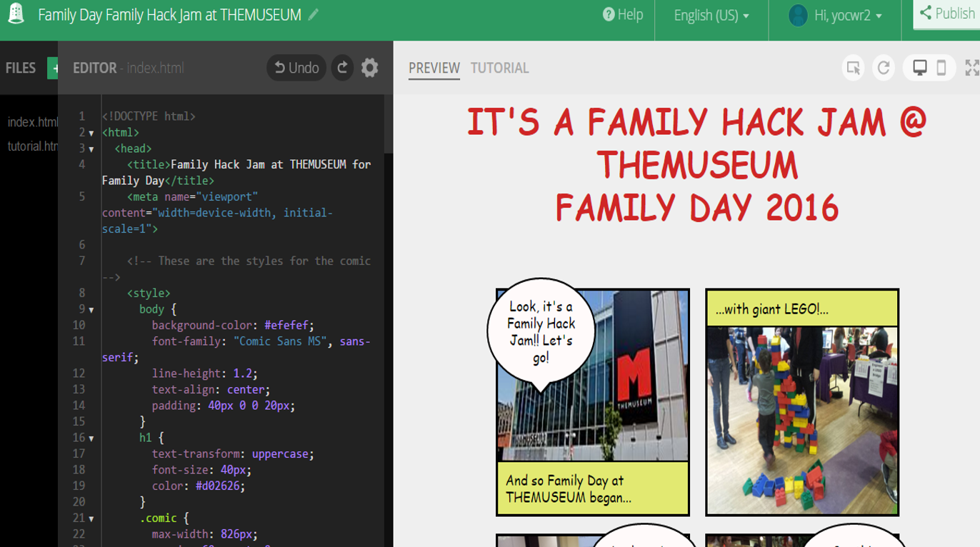Select mobile preview mode
The width and height of the screenshot is (980, 547).
(x=941, y=68)
